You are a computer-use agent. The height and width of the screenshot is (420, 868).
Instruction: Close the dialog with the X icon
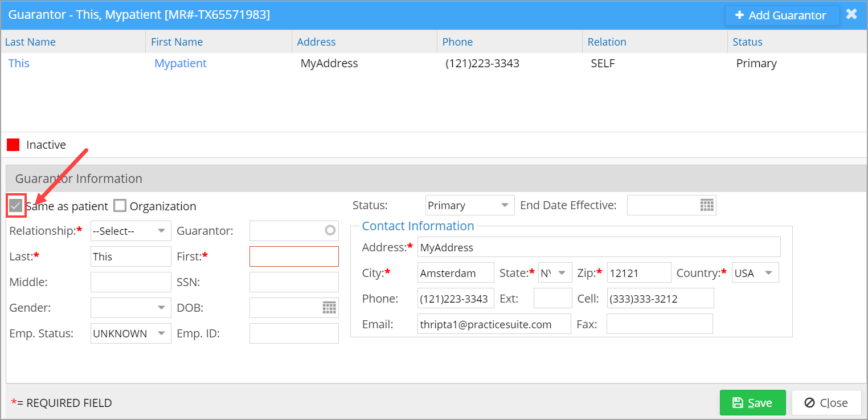pyautogui.click(x=851, y=14)
